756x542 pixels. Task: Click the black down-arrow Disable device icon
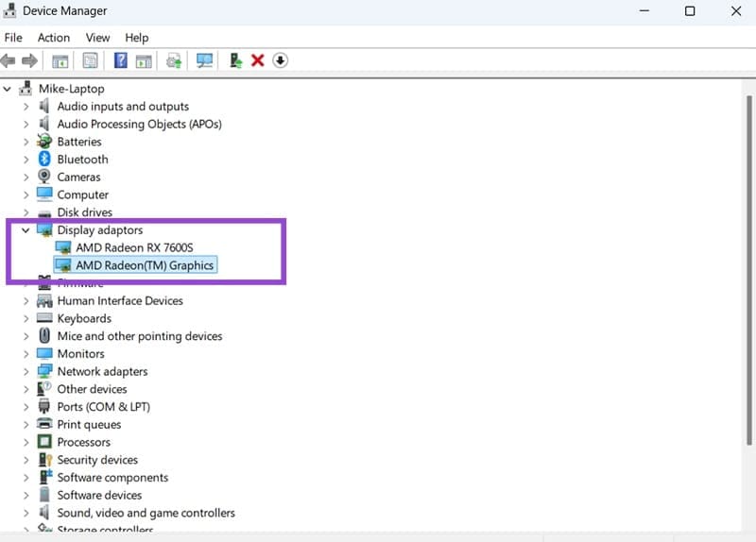tap(280, 60)
